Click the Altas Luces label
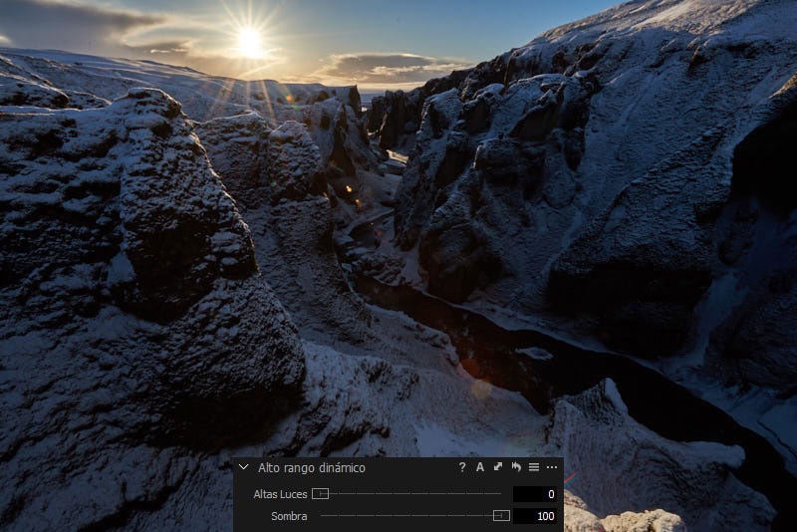The image size is (797, 532). coord(280,494)
